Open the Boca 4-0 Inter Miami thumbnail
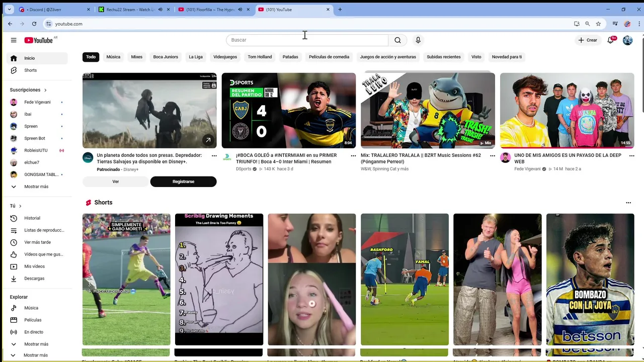This screenshot has width=644, height=362. [289, 111]
